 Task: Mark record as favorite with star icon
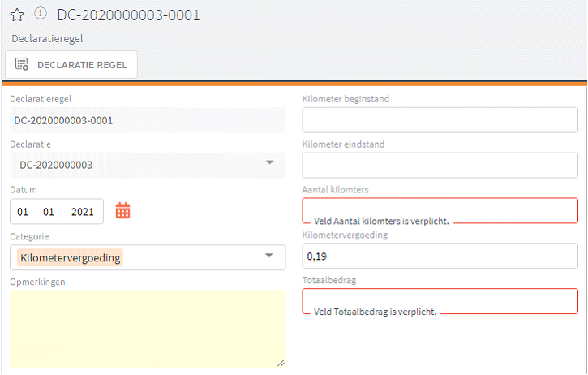16,15
